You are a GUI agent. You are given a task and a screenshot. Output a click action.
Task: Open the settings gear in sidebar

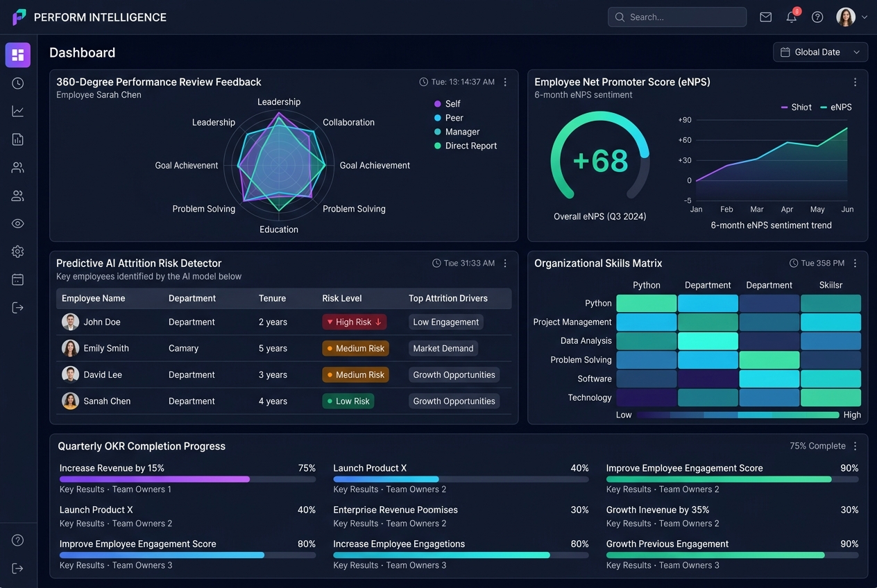pyautogui.click(x=18, y=252)
